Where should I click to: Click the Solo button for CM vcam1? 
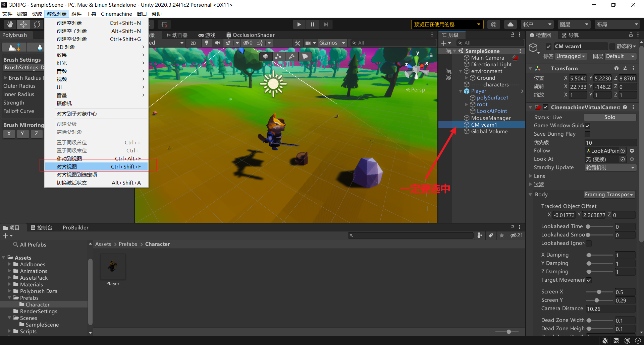click(x=609, y=117)
